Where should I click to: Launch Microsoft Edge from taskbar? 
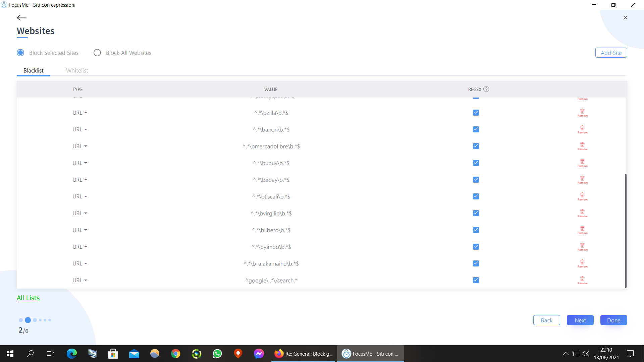[x=71, y=354]
